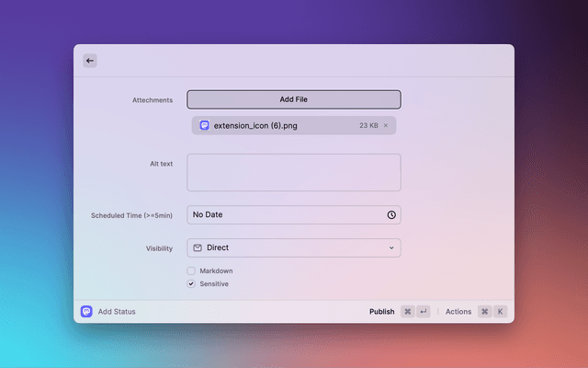The image size is (588, 368).
Task: Uncheck the Sensitive checkbox
Action: pos(191,284)
